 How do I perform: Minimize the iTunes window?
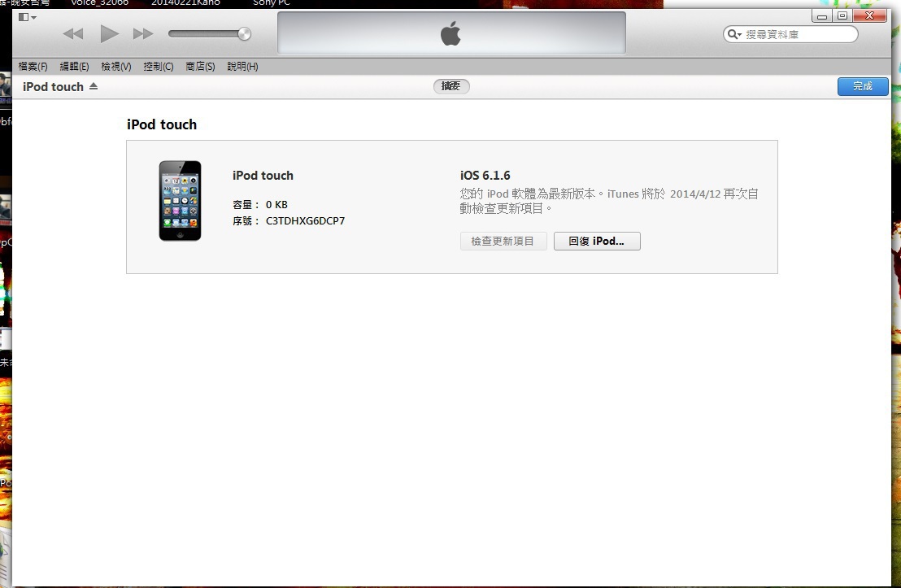tap(821, 16)
